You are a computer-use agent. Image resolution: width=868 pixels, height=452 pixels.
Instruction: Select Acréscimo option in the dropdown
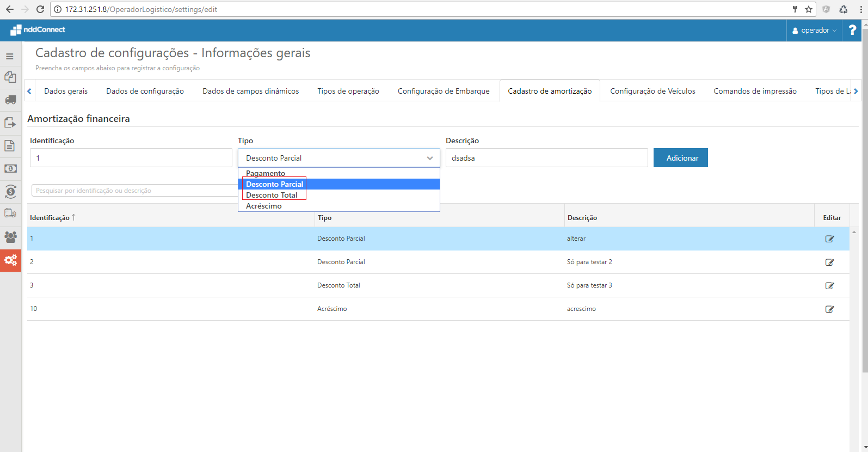tap(264, 206)
